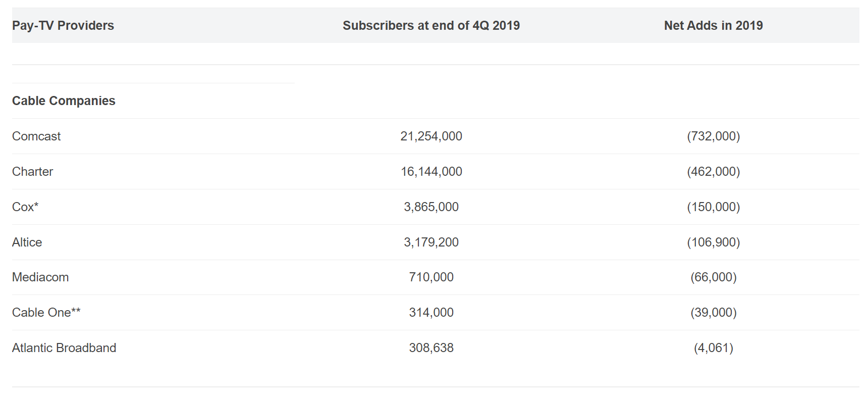
Task: Click the Mediacom provider name
Action: pos(40,277)
